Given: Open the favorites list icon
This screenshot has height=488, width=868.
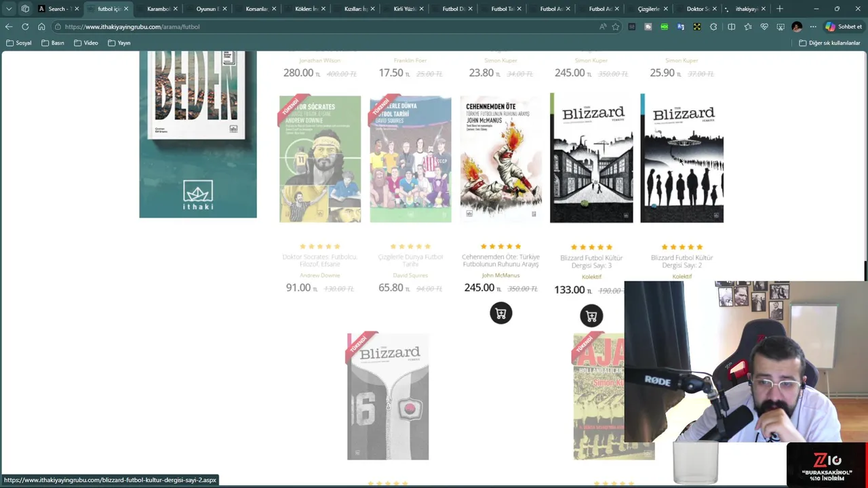Looking at the screenshot, I should pos(748,26).
